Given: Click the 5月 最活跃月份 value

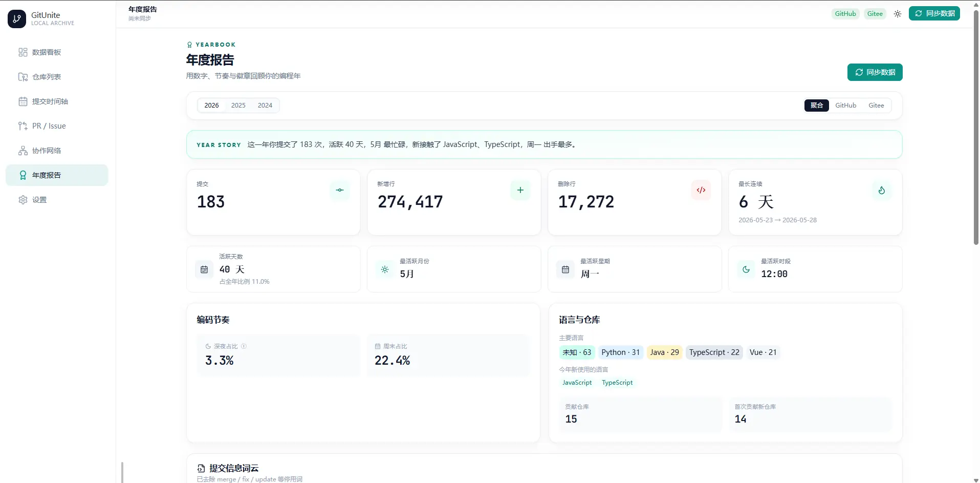Looking at the screenshot, I should tap(407, 274).
